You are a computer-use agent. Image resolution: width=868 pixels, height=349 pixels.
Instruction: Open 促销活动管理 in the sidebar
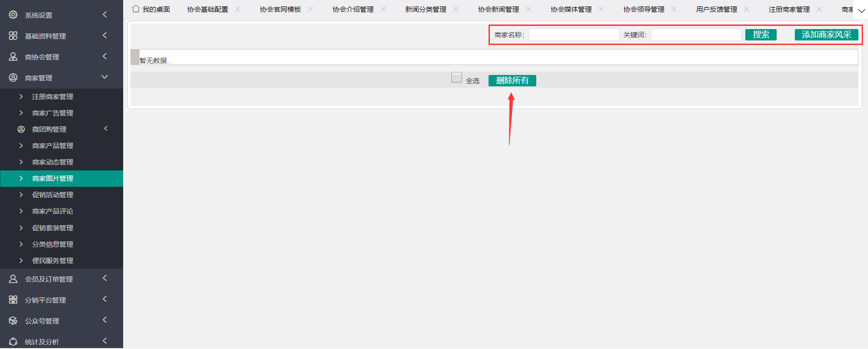53,195
